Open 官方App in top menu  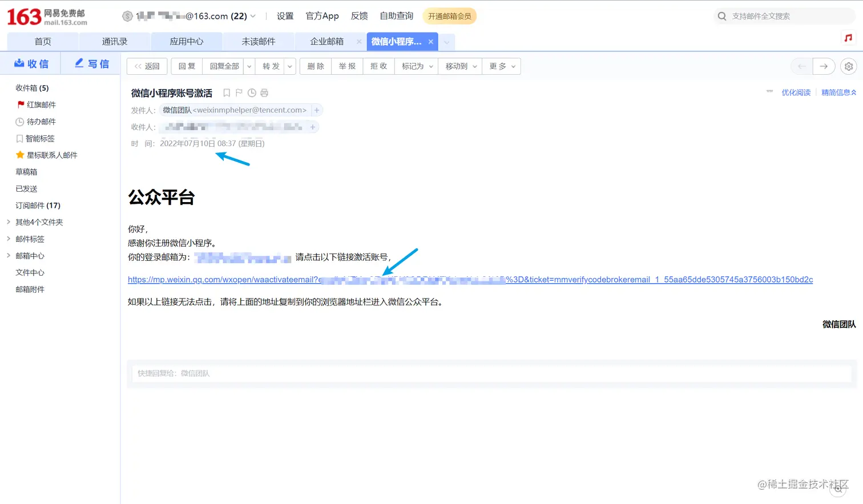pyautogui.click(x=322, y=16)
